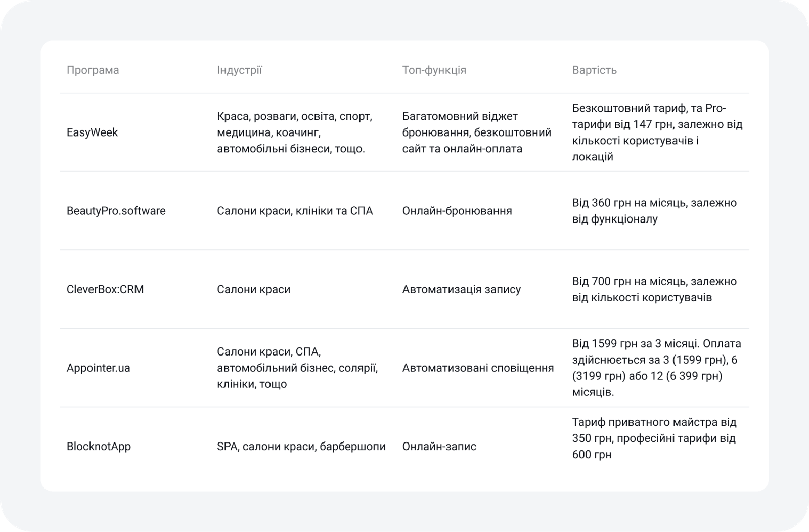
Task: Select the Автоматизовані сповіщення feature cell
Action: point(478,368)
